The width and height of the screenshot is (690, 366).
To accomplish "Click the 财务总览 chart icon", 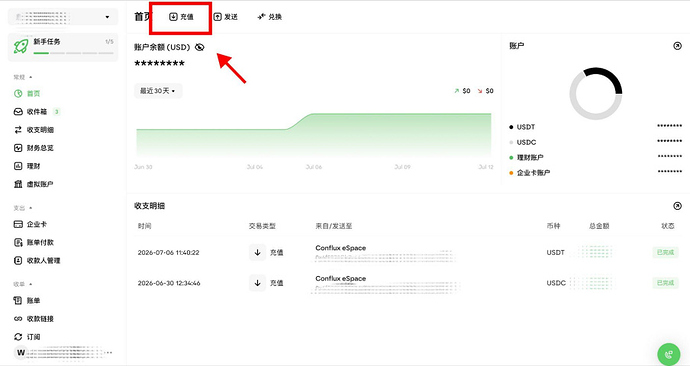I will (18, 148).
